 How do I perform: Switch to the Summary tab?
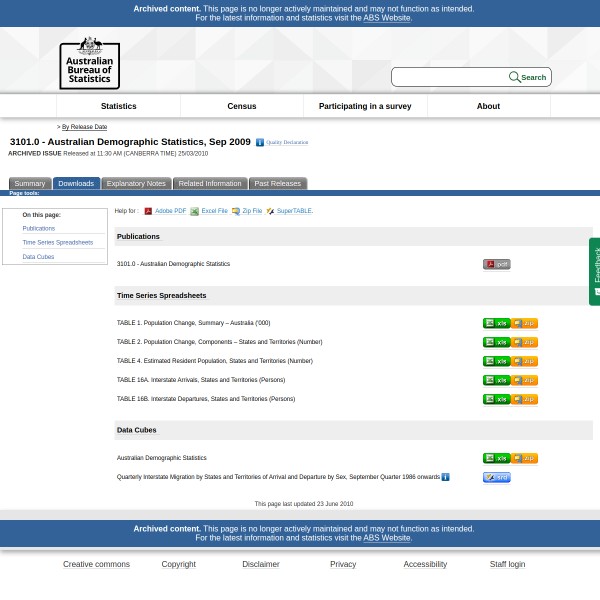(x=29, y=184)
